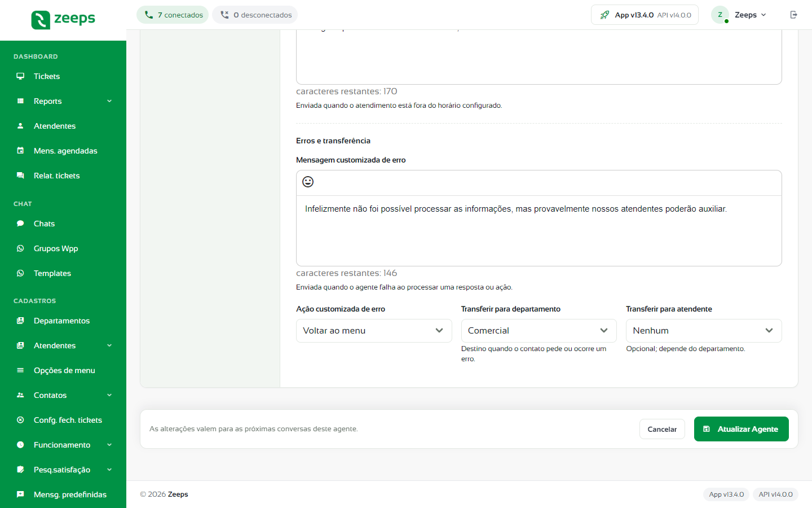Click the Funcionamento clock icon
This screenshot has width=812, height=508.
(20, 445)
